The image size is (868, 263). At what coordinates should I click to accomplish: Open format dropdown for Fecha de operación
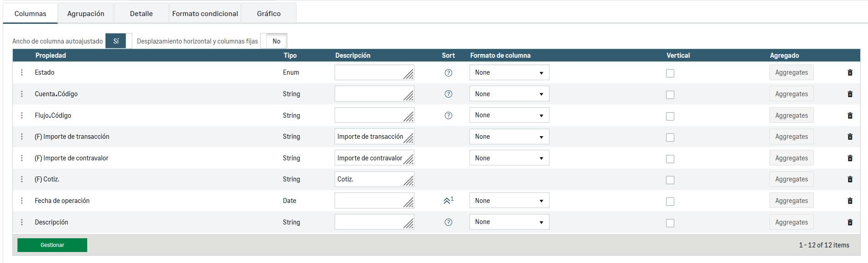509,201
